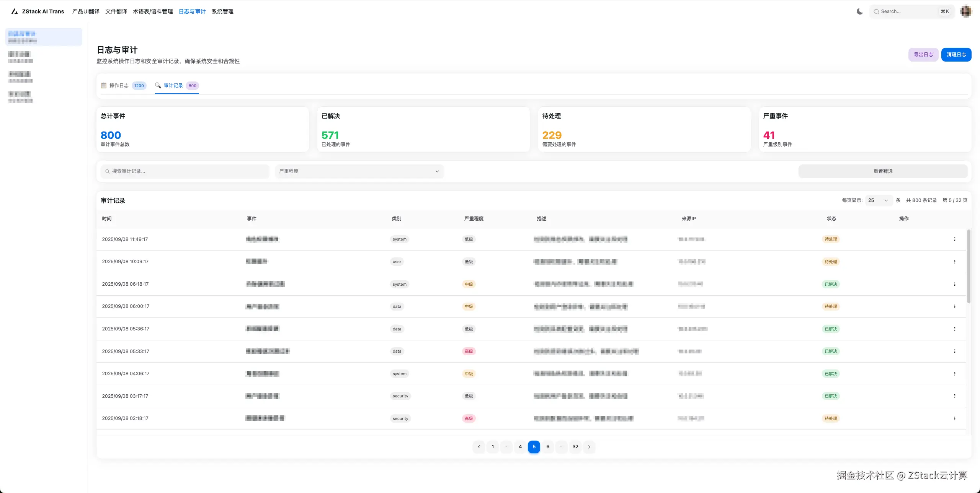The height and width of the screenshot is (493, 980).
Task: Open actions menu for 11:49:17 record
Action: point(954,239)
